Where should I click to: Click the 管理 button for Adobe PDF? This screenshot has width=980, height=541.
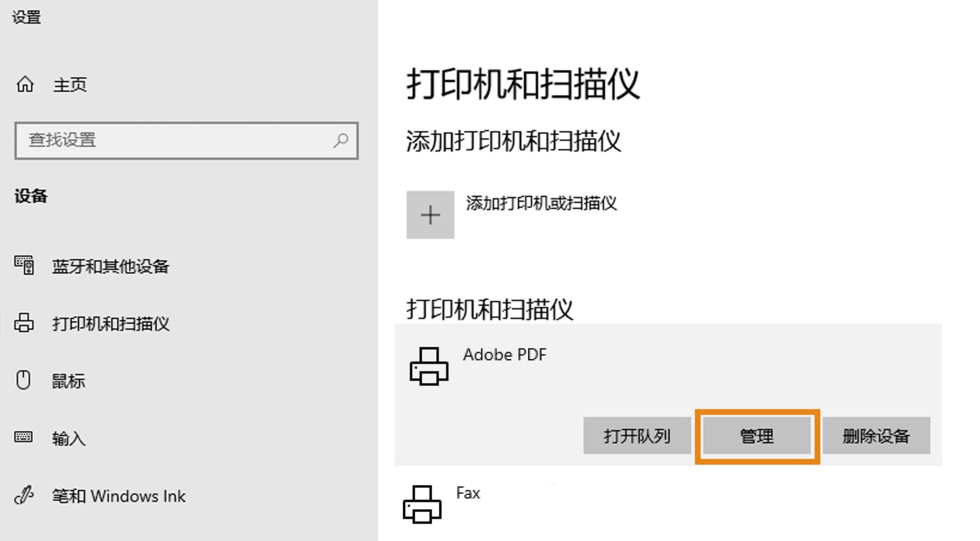757,436
